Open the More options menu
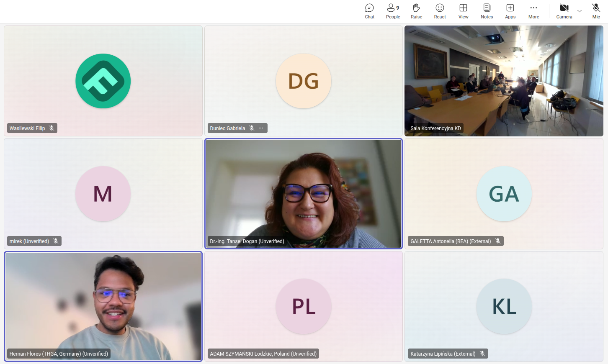The height and width of the screenshot is (364, 608). coord(533,11)
